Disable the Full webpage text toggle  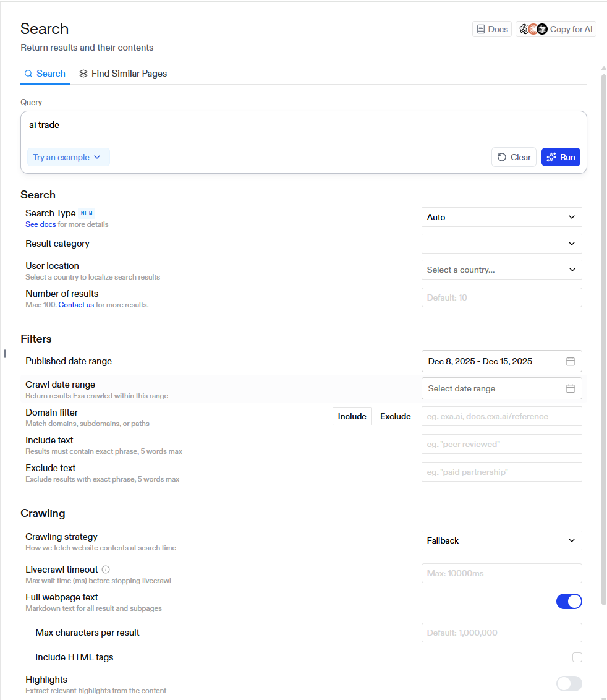pos(569,601)
